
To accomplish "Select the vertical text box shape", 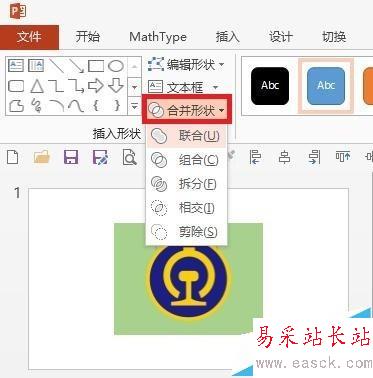I will pyautogui.click(x=36, y=66).
